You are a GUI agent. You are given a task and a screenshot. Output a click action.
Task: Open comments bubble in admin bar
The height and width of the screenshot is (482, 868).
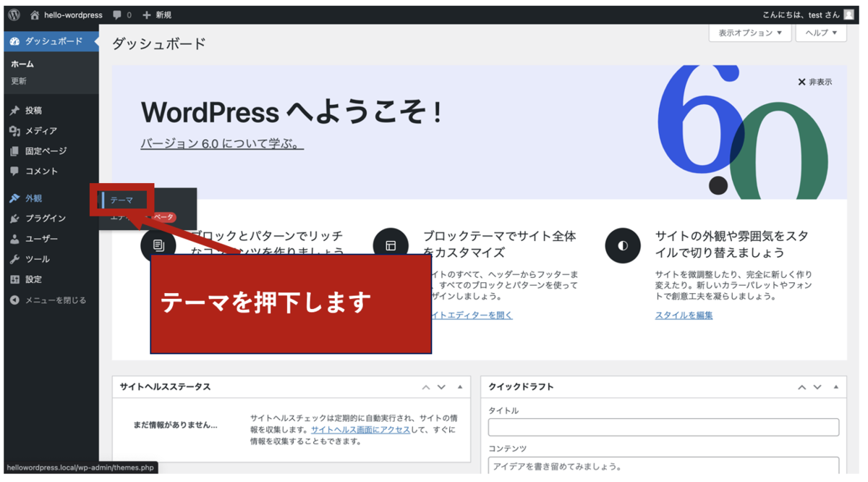coord(117,15)
